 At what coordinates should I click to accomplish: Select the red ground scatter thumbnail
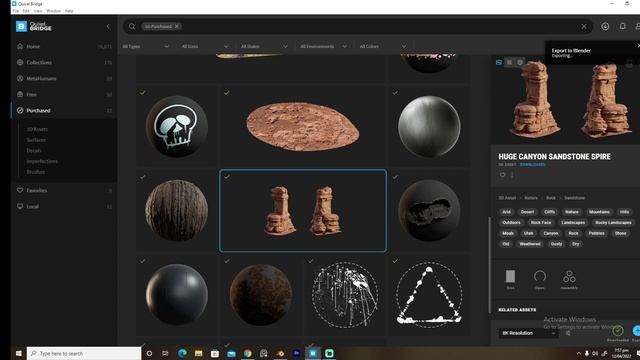click(x=303, y=127)
